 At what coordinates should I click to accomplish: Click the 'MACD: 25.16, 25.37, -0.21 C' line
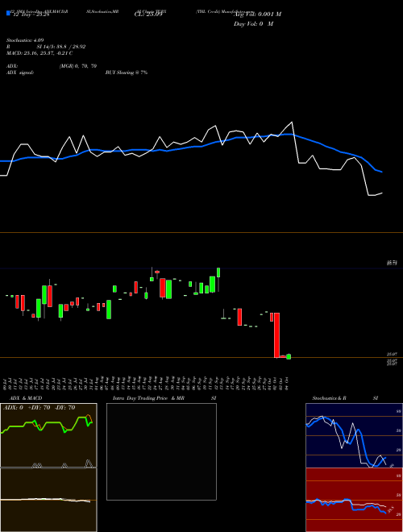point(39,53)
